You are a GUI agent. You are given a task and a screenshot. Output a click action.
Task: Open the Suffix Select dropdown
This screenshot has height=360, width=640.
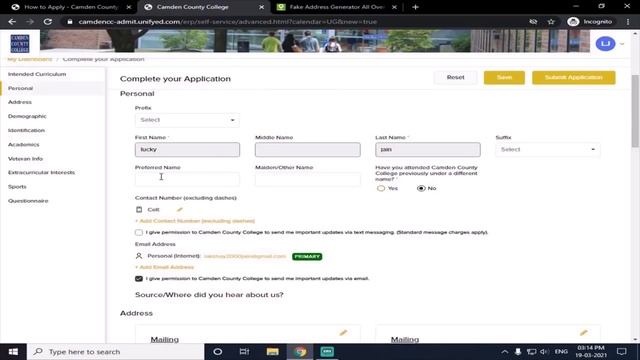click(548, 149)
